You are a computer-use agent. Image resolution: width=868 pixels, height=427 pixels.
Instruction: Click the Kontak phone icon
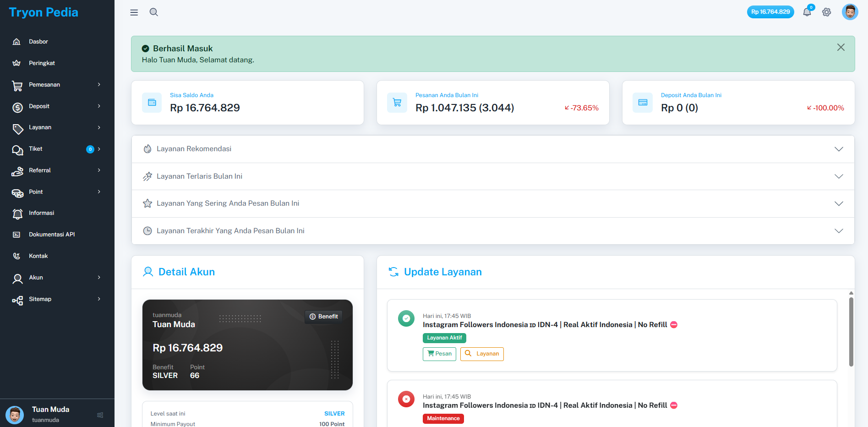(16, 256)
